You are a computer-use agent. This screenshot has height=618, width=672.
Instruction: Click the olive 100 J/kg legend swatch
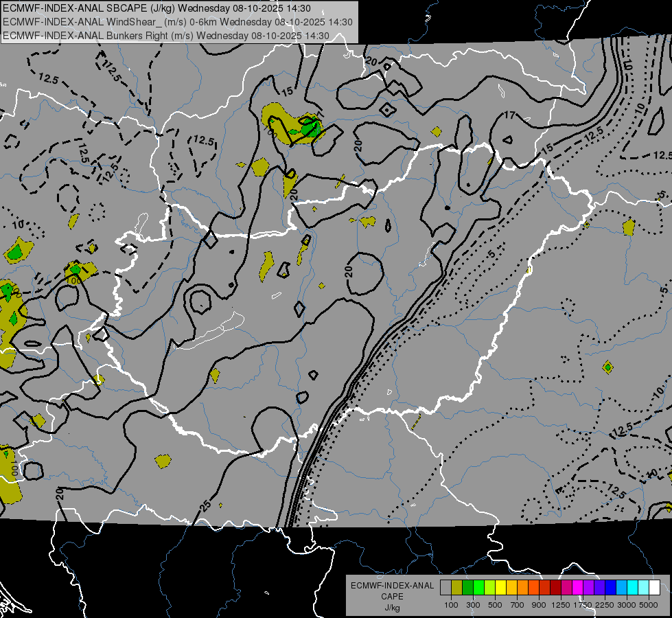(x=457, y=587)
